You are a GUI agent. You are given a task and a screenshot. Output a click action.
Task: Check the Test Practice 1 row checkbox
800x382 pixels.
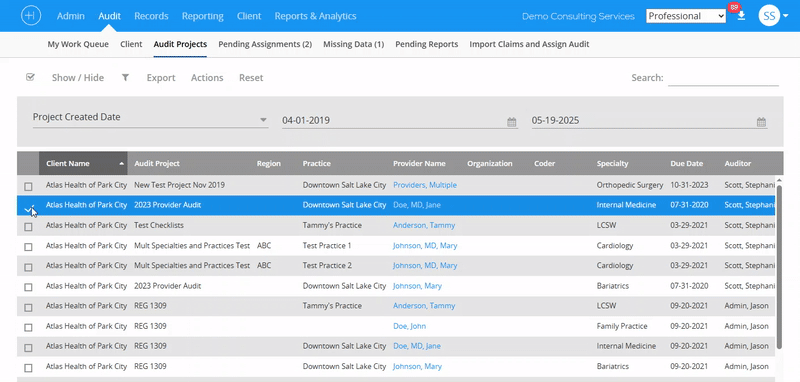pos(28,247)
